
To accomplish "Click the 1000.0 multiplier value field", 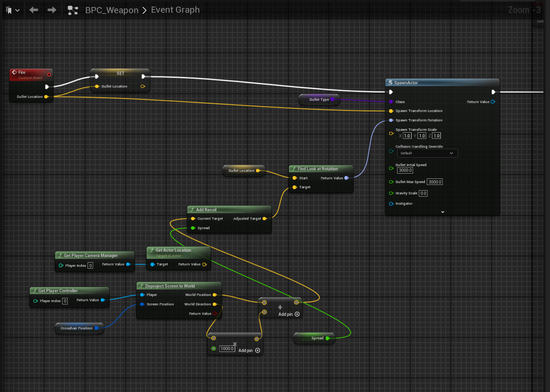I will pyautogui.click(x=227, y=349).
